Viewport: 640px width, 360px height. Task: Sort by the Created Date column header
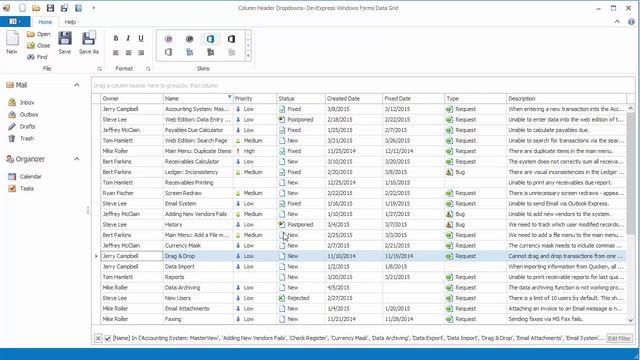coord(354,98)
